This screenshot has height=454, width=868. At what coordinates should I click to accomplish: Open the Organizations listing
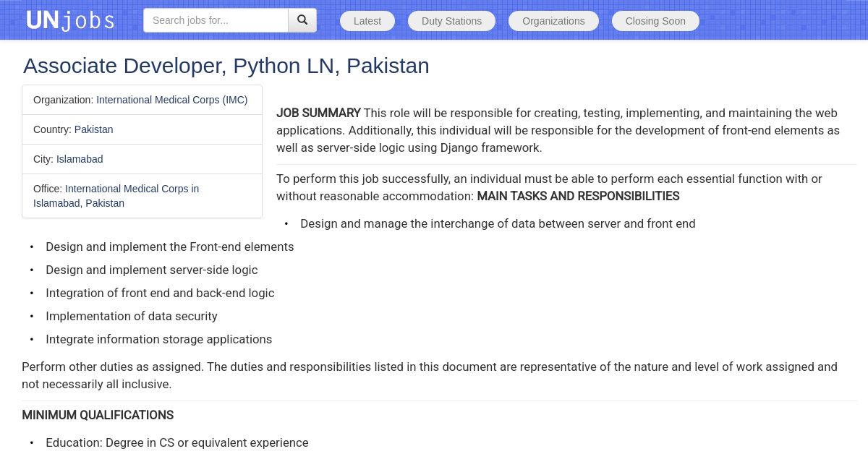pyautogui.click(x=553, y=21)
